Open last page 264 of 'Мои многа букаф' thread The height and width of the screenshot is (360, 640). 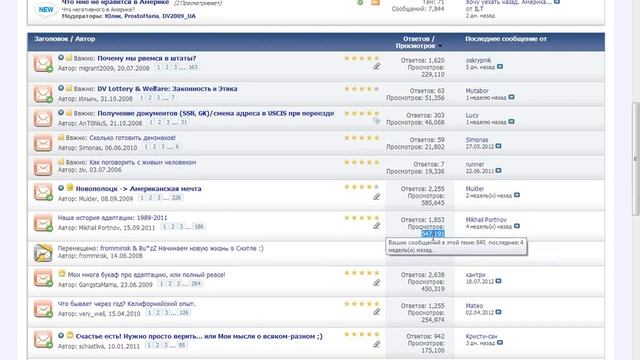[196, 284]
